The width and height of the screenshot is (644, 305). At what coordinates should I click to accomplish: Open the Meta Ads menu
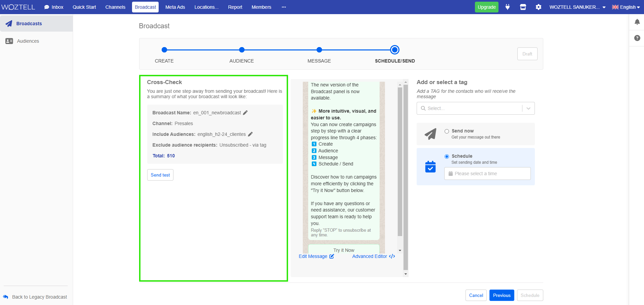(175, 7)
